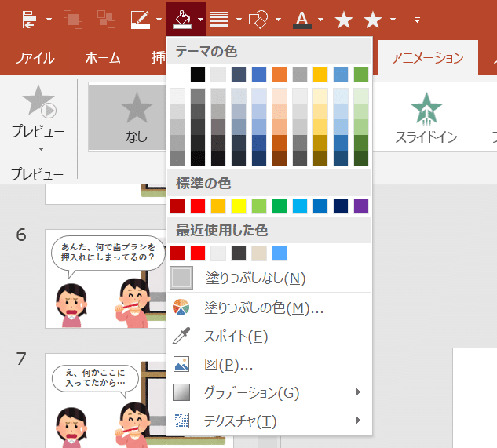Choose the dark navy standard color swatch
Screen dimensions: 497x448
[341, 206]
